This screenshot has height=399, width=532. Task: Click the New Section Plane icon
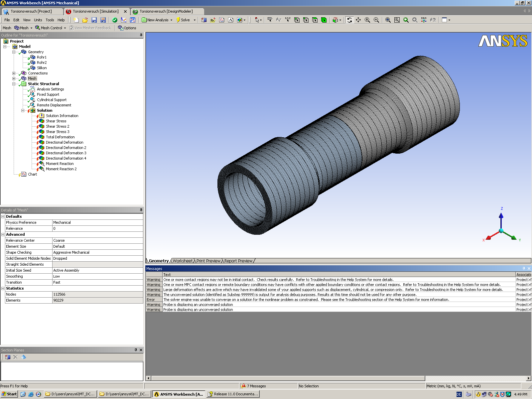coord(8,357)
